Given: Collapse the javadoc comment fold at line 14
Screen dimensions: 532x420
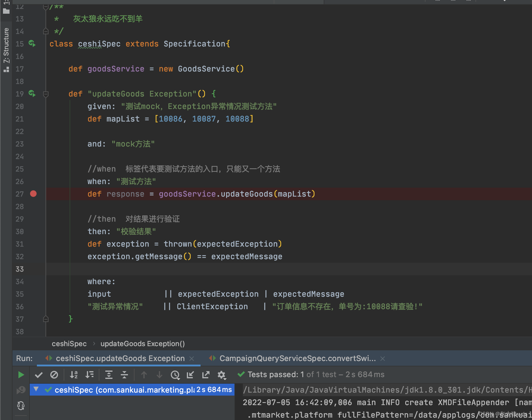Looking at the screenshot, I should coord(46,31).
